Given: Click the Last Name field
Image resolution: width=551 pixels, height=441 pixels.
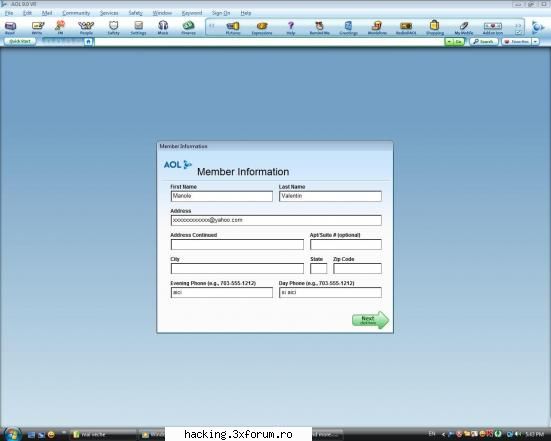Looking at the screenshot, I should (x=330, y=196).
